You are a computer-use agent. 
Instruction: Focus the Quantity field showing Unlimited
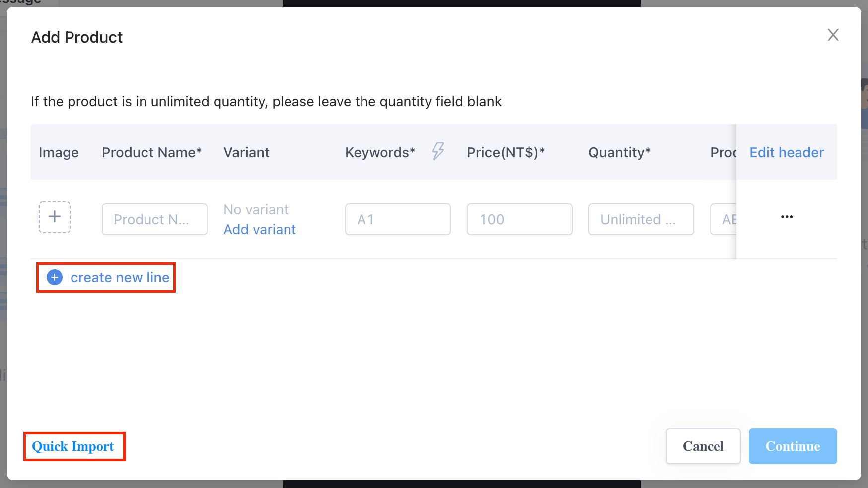tap(641, 219)
